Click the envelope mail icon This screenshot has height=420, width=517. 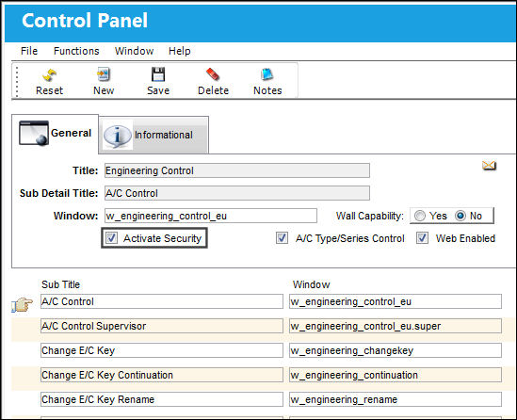(x=489, y=165)
